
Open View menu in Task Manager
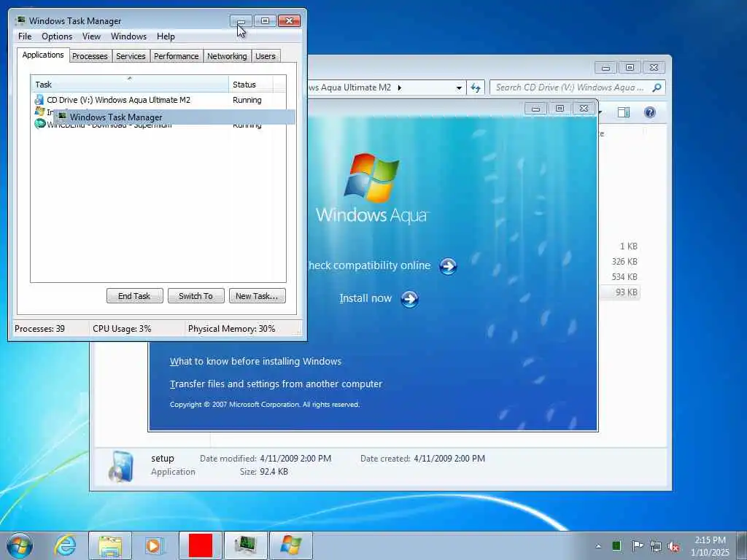[x=91, y=36]
